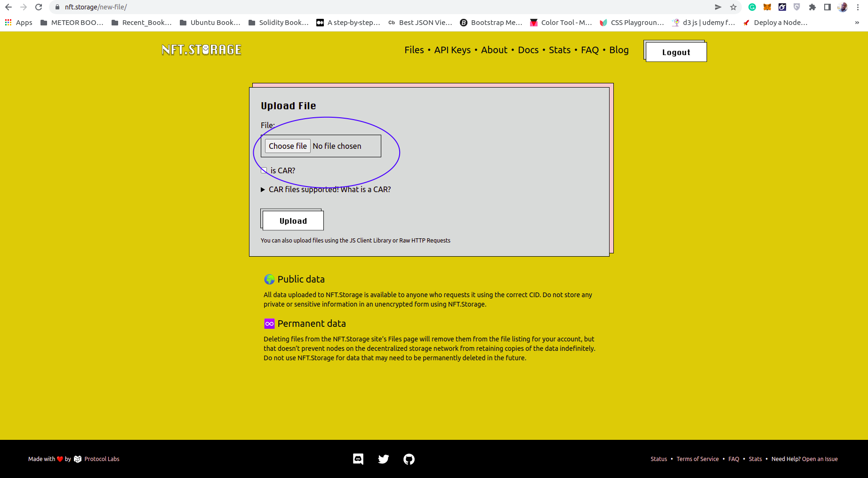Viewport: 868px width, 478px height.
Task: Click the share page icon in address bar
Action: (x=718, y=7)
